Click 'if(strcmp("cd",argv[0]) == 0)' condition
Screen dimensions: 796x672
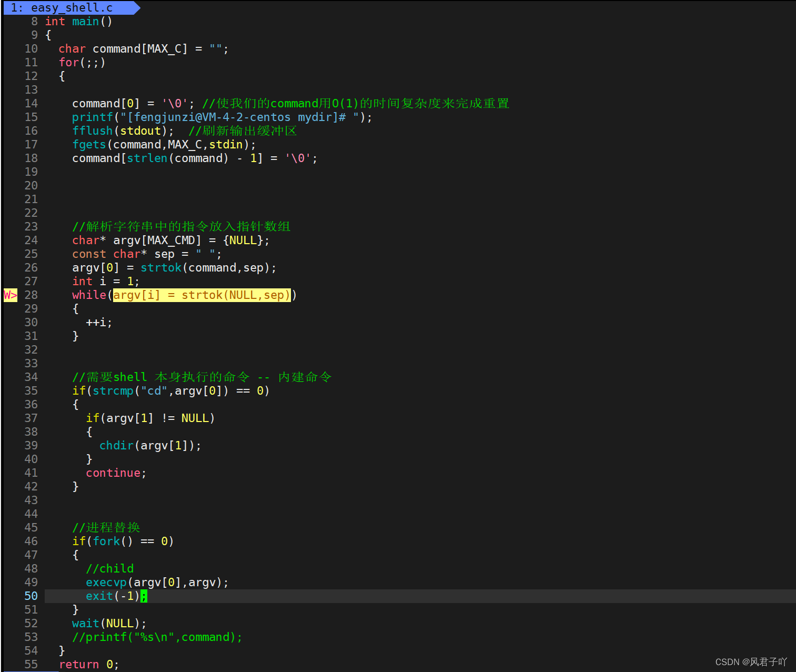(x=171, y=390)
